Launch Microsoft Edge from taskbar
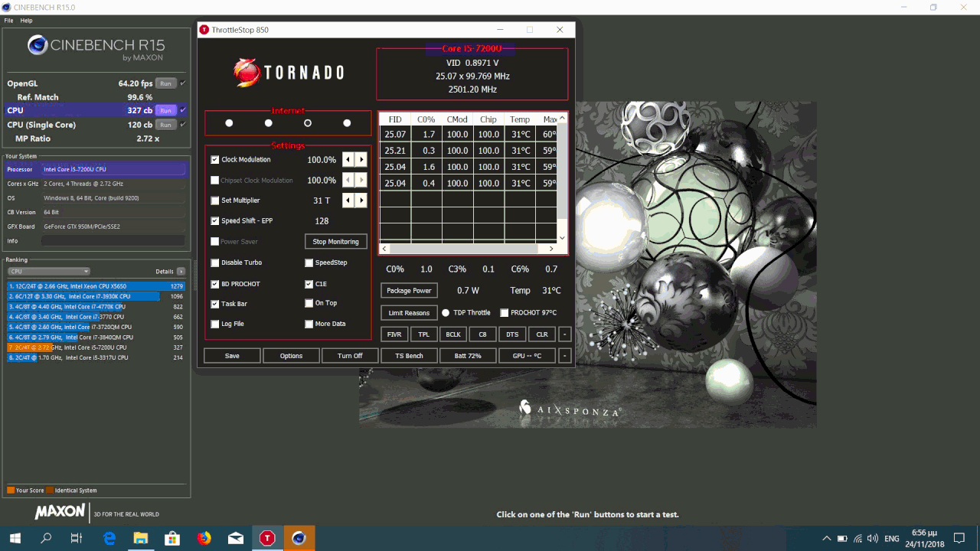Screen dimensions: 980x551 coord(109,538)
